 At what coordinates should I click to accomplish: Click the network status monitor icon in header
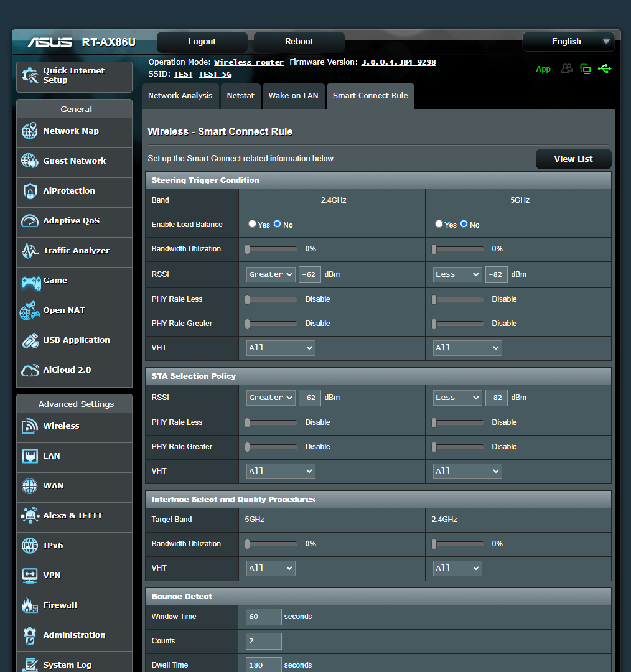pos(586,68)
